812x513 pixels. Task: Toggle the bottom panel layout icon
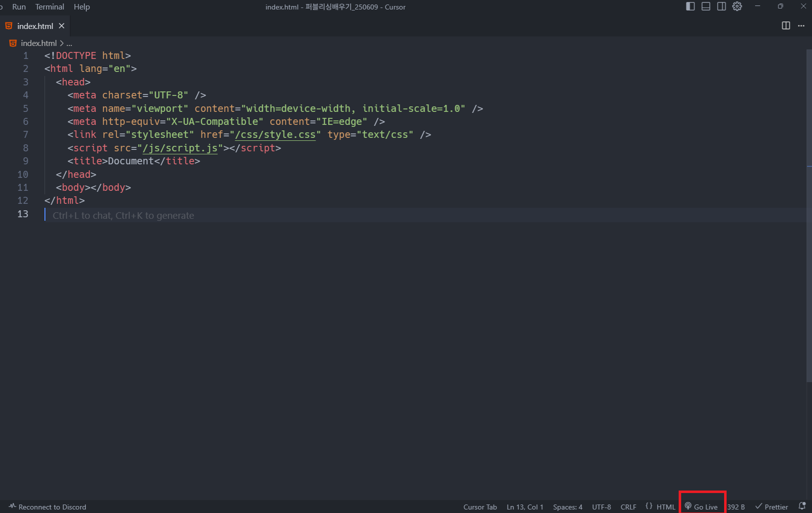[706, 6]
